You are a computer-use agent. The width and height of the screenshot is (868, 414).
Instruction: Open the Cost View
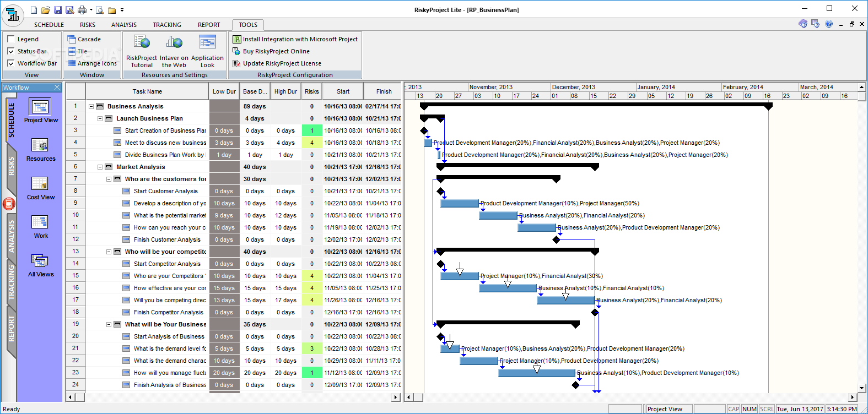(40, 188)
